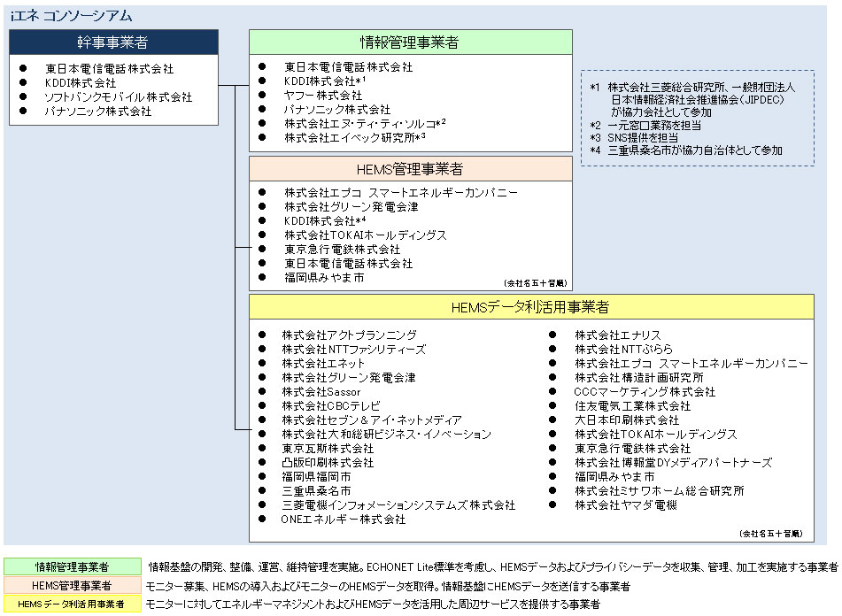Image resolution: width=842 pixels, height=616 pixels.
Task: Click 'ONEエネルギー株式会社'
Action: point(344,519)
